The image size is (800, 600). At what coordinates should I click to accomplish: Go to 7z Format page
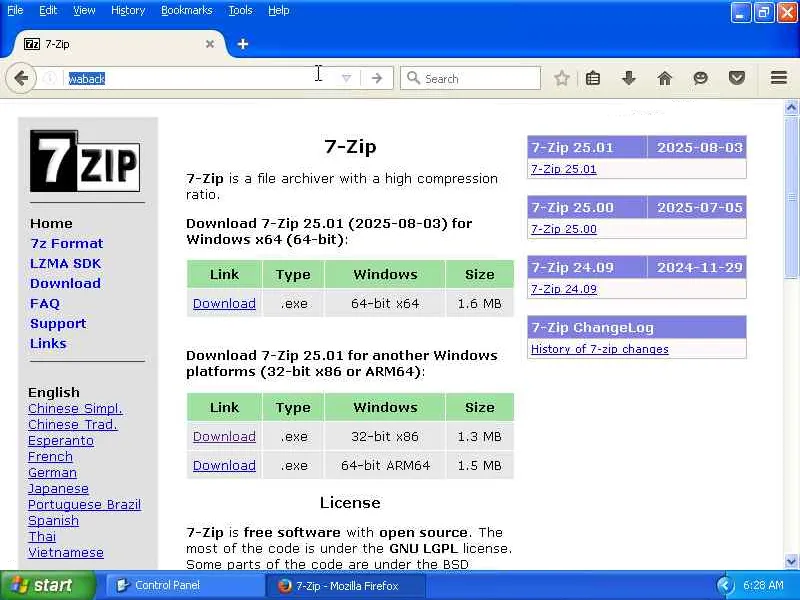66,243
